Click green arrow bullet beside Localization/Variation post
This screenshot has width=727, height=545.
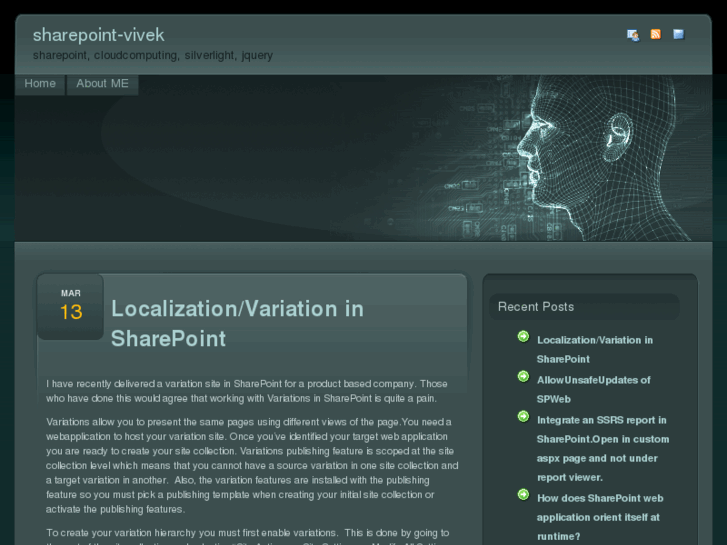(523, 336)
